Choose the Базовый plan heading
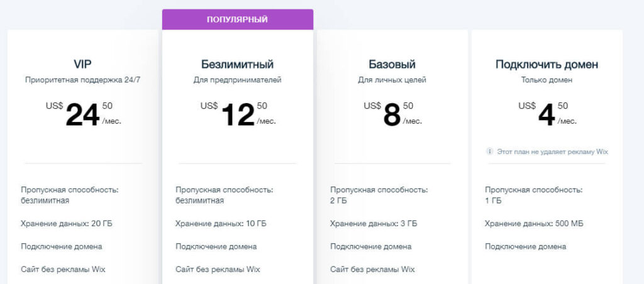The image size is (644, 284). pos(392,64)
